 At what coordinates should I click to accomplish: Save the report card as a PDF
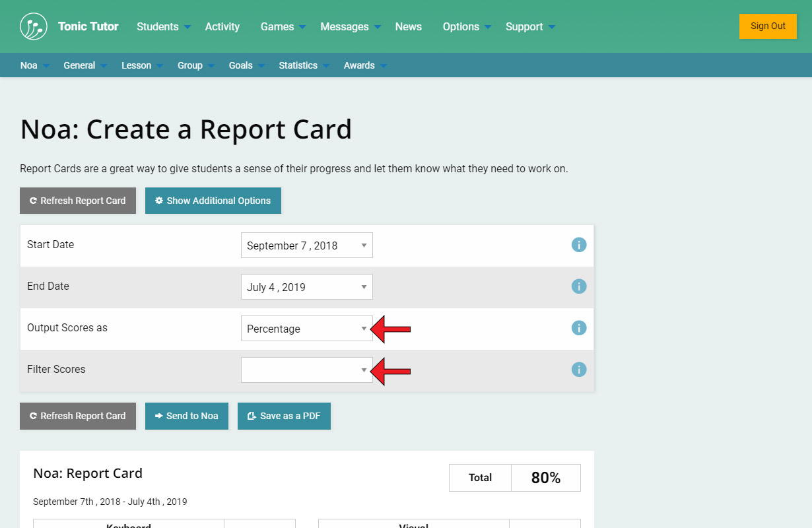click(283, 416)
